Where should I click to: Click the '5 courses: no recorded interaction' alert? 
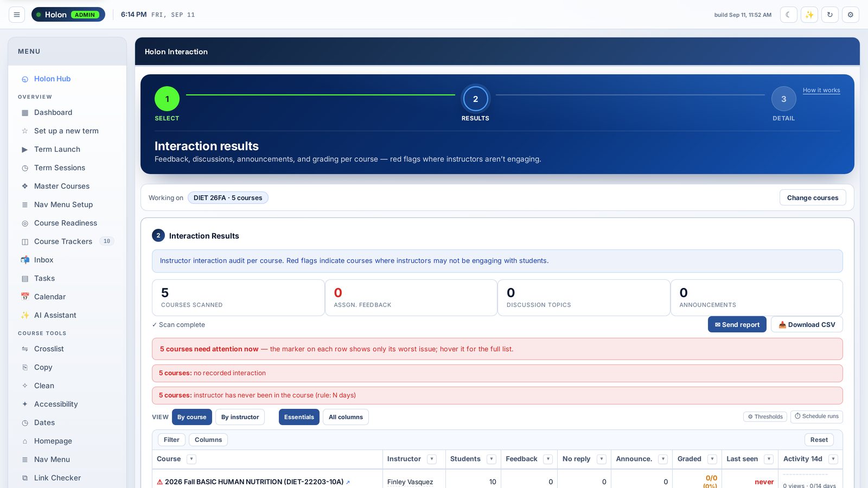pos(497,373)
